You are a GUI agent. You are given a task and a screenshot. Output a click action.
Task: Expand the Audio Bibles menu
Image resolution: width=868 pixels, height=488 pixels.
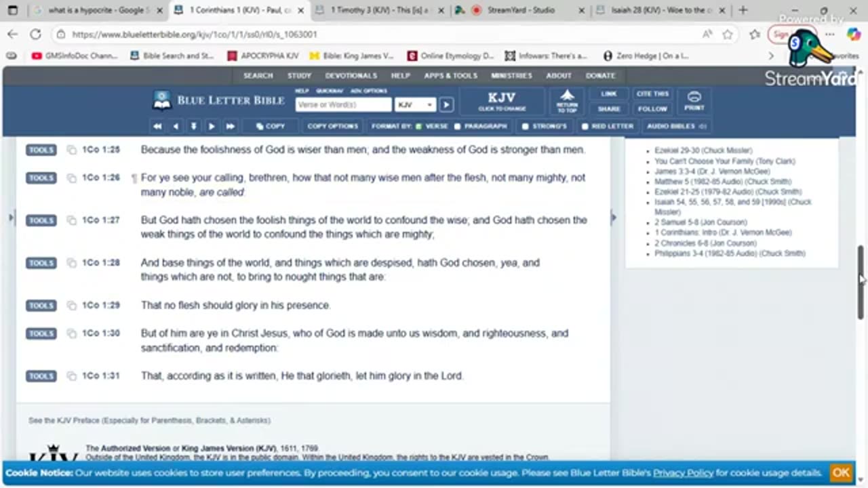pyautogui.click(x=676, y=126)
